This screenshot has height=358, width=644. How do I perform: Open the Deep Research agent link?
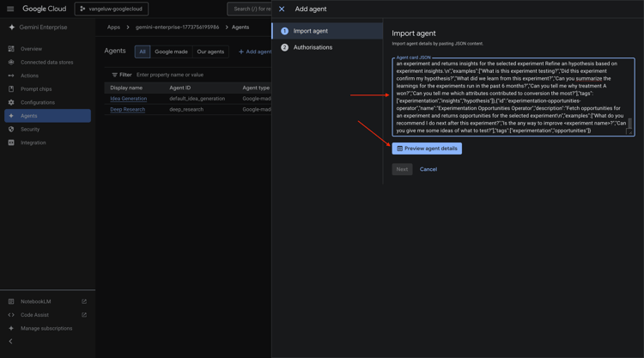128,110
